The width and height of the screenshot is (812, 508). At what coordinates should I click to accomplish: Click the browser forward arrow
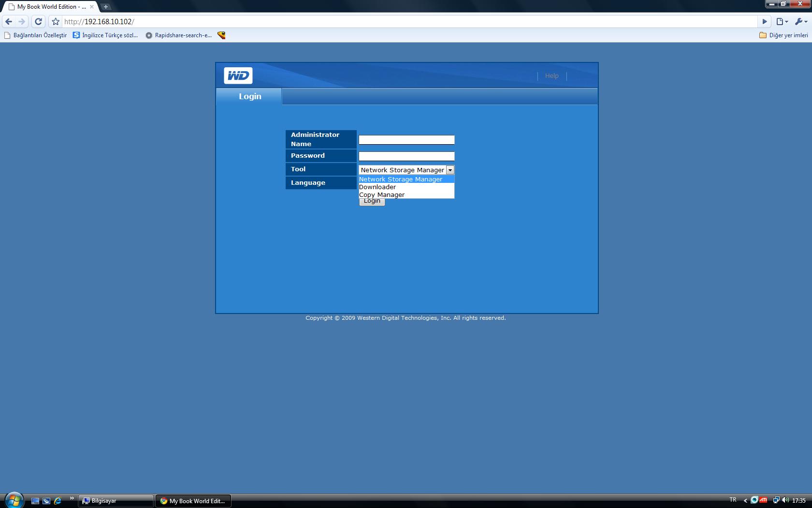[x=22, y=21]
